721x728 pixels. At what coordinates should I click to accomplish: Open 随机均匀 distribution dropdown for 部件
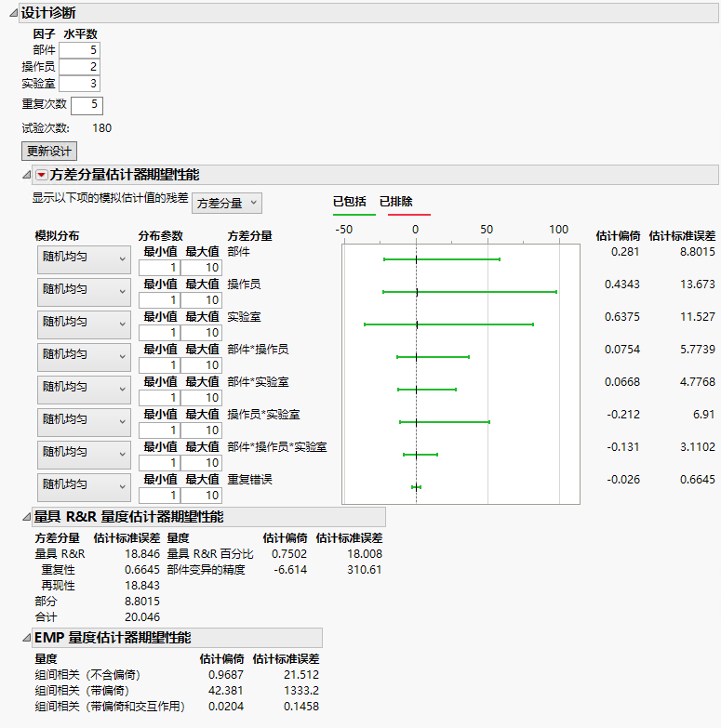(x=84, y=259)
